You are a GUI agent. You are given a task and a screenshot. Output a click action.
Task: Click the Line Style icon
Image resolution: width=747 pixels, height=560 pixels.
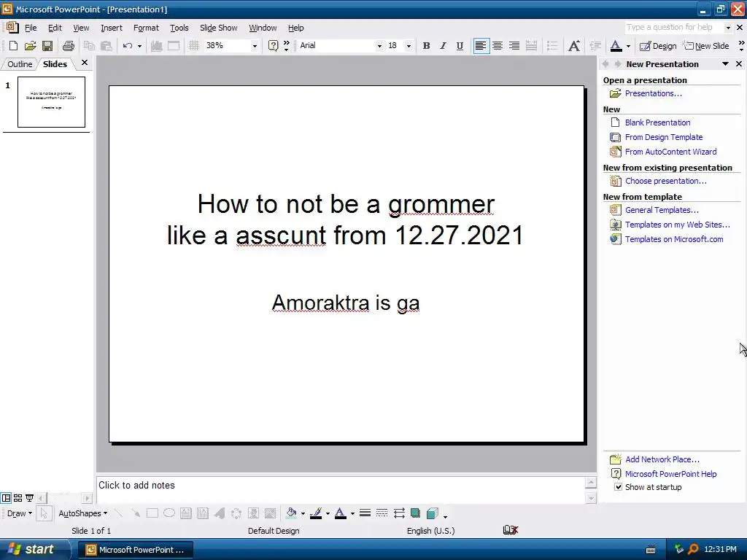point(365,513)
